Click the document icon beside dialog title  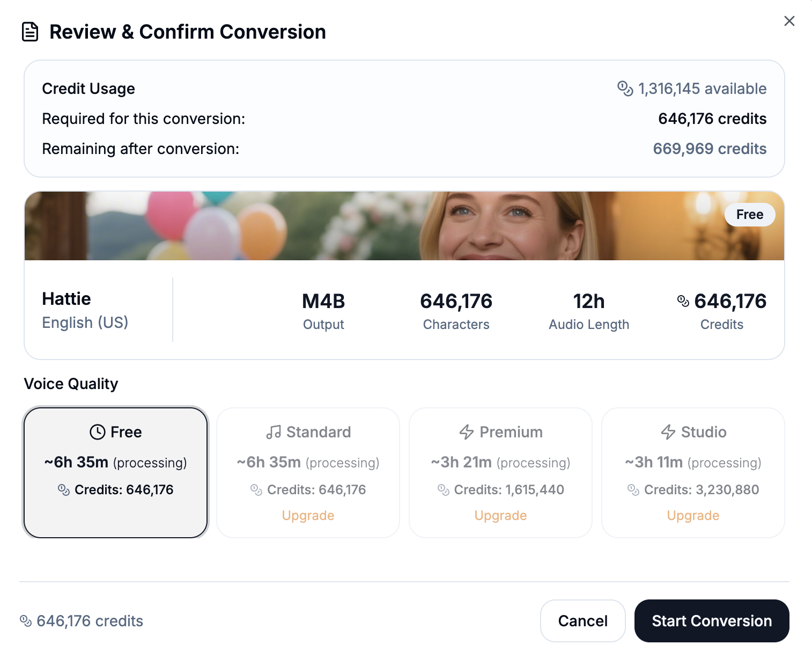[30, 32]
